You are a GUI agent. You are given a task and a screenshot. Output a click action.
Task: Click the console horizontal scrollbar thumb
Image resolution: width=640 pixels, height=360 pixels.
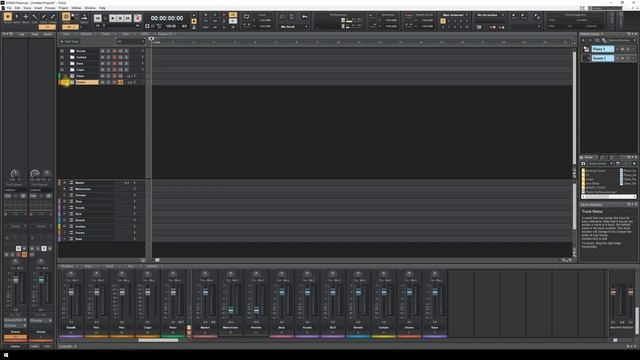pos(158,340)
